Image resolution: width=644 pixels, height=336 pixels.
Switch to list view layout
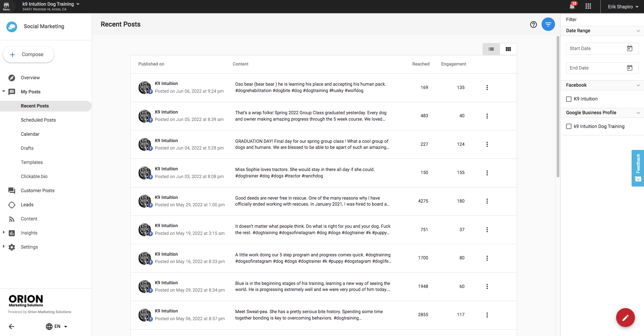[491, 49]
